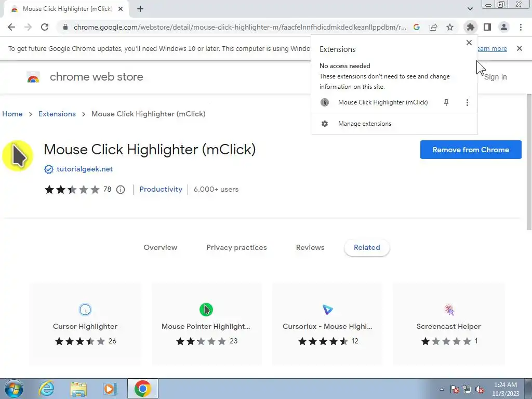The width and height of the screenshot is (532, 399).
Task: Open the Productivity category link
Action: 161,189
